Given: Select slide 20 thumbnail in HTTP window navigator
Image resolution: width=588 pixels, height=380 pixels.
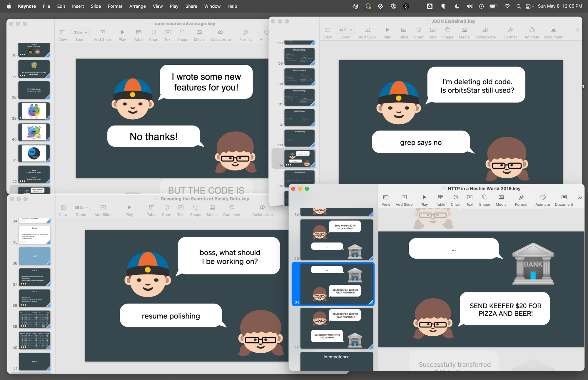Looking at the screenshot, I should coord(336,240).
